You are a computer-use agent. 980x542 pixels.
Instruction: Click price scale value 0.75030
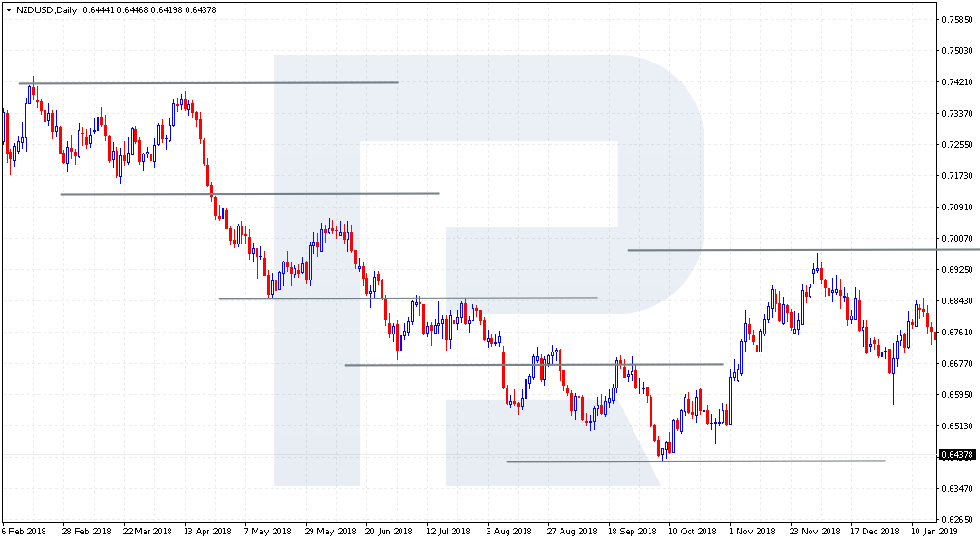pyautogui.click(x=957, y=50)
